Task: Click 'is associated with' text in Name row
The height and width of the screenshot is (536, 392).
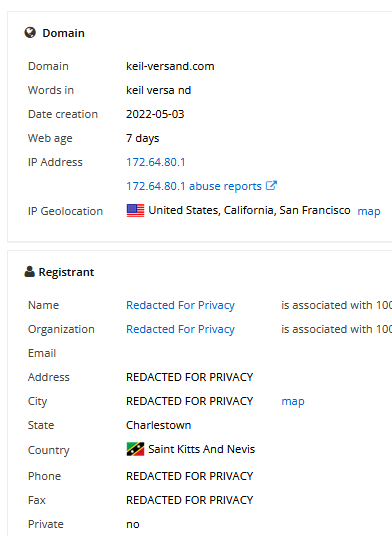Action: coord(327,305)
